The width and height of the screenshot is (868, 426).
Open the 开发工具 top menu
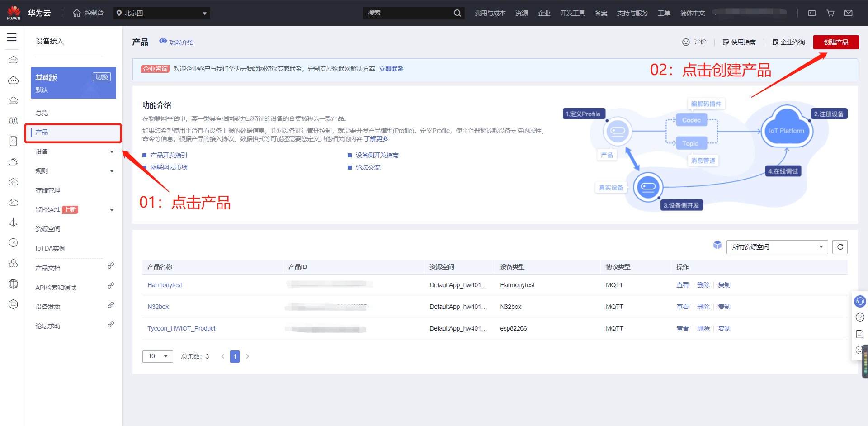(x=573, y=13)
